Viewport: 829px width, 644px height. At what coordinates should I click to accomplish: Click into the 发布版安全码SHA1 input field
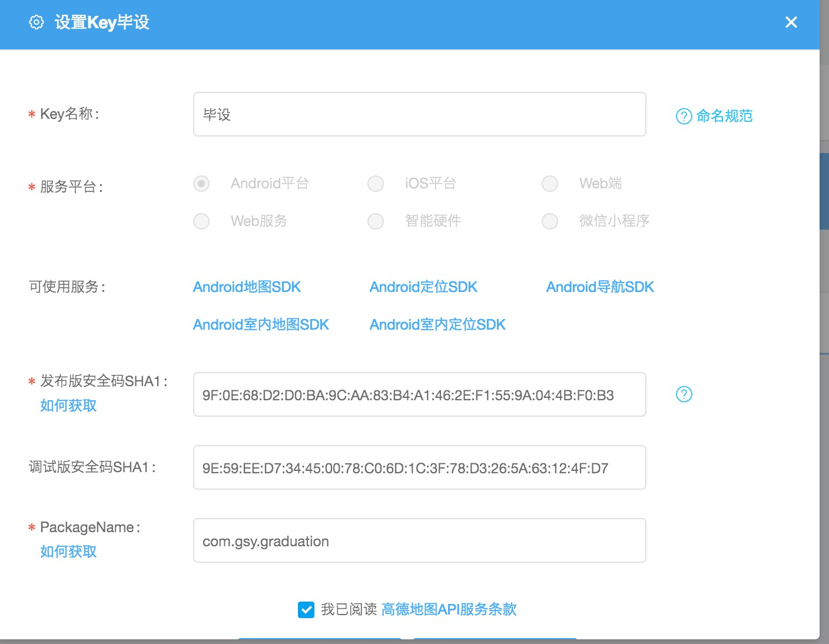point(420,394)
